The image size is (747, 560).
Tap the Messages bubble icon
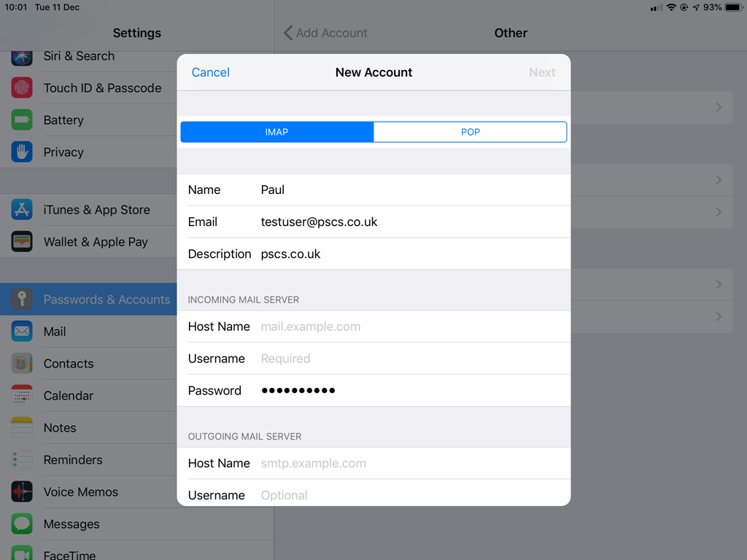coord(22,524)
